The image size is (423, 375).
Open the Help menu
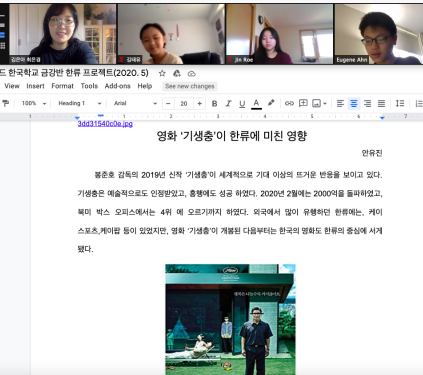pyautogui.click(x=145, y=86)
